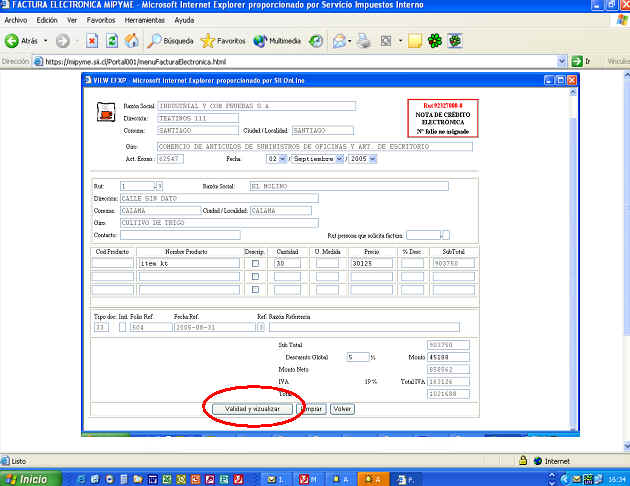Check the Descrip. box for item kt row
The width and height of the screenshot is (630, 486).
(255, 263)
